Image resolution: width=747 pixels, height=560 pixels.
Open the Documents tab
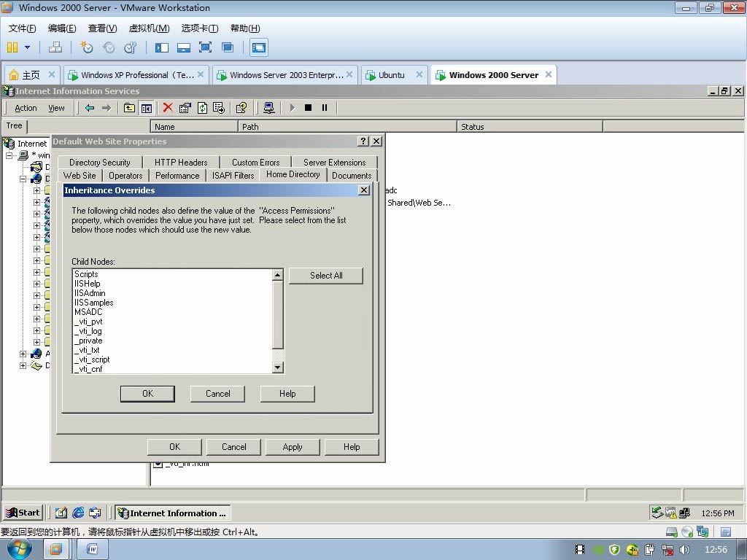click(352, 175)
